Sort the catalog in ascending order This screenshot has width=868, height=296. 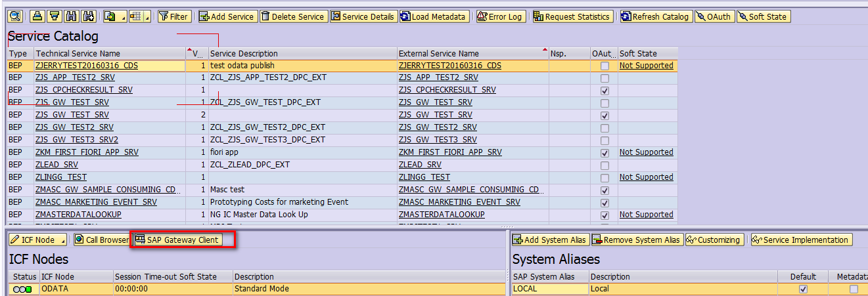coord(39,16)
